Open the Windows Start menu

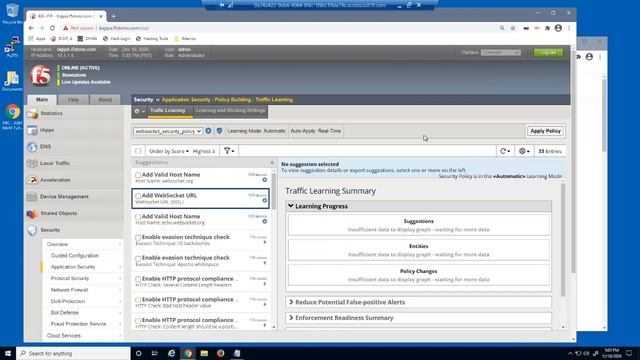[8, 353]
